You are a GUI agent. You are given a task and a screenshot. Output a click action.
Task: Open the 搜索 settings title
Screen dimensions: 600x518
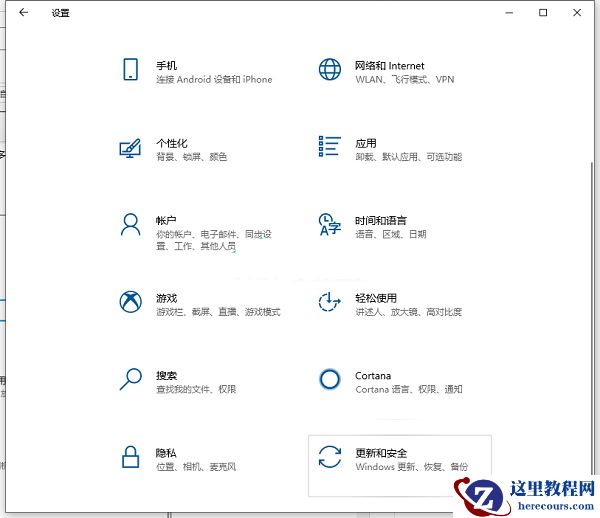(x=166, y=376)
